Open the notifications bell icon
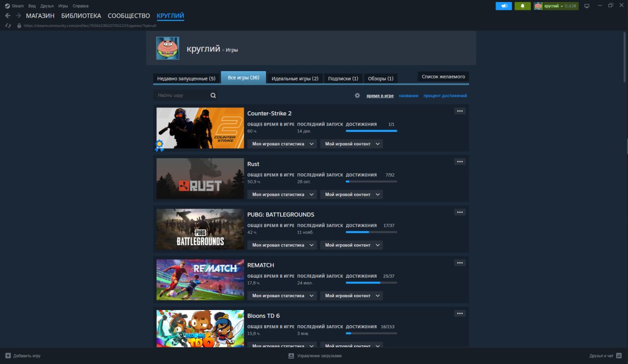628x364 pixels. tap(523, 6)
